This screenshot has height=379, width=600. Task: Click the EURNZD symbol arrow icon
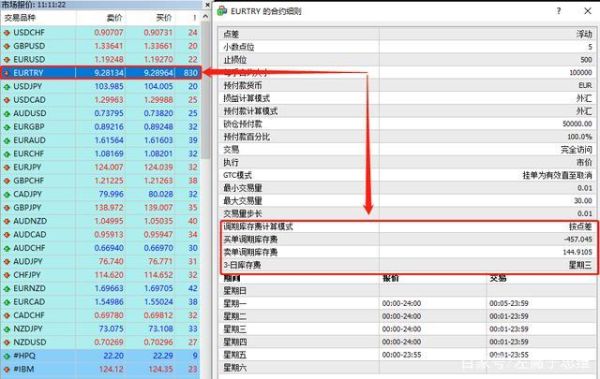coord(7,289)
